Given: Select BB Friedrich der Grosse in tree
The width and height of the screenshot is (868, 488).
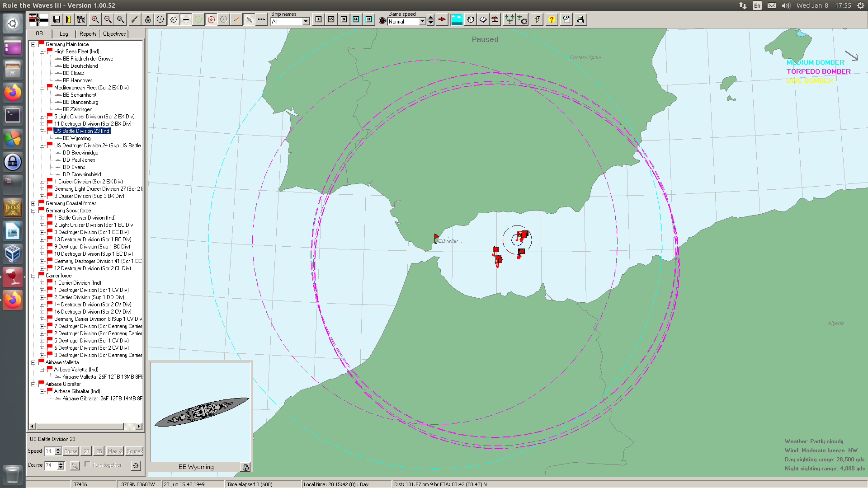Looking at the screenshot, I should tap(88, 59).
